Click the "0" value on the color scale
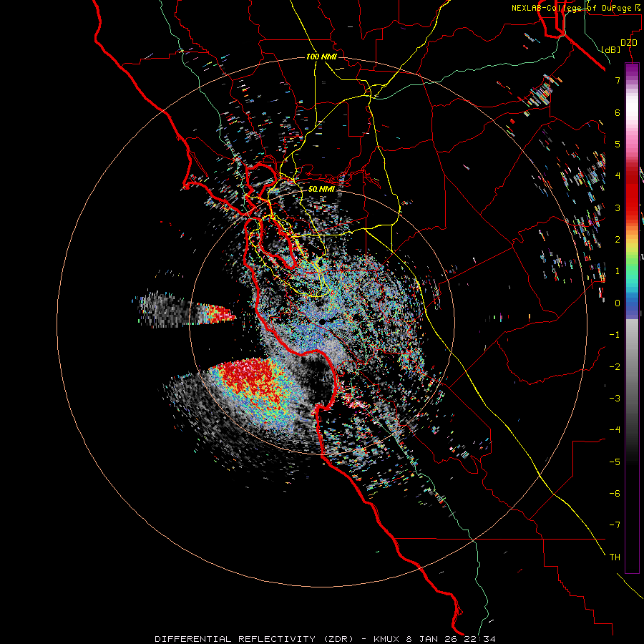The height and width of the screenshot is (644, 644). 618,303
